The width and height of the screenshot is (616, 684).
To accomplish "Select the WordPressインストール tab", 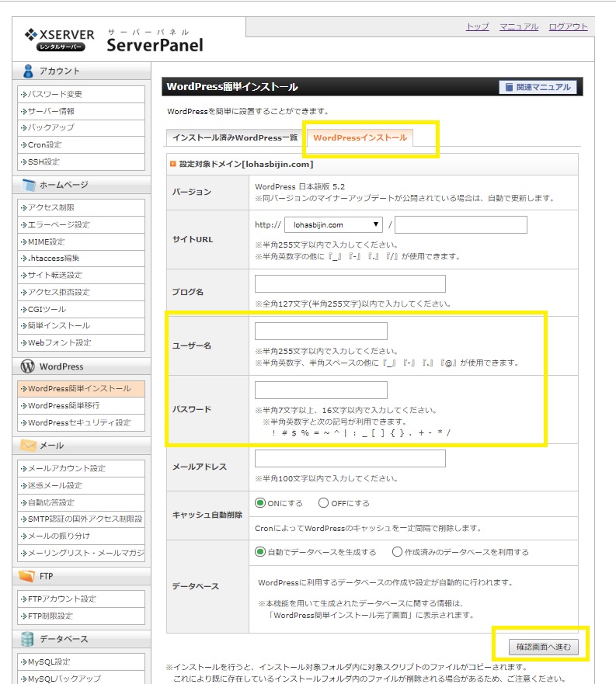I will click(x=360, y=138).
